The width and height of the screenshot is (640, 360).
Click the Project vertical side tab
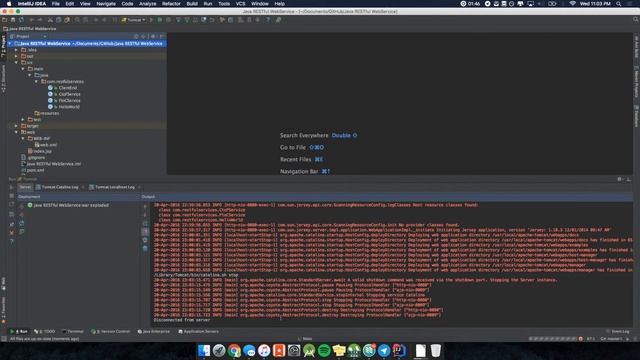[x=3, y=46]
